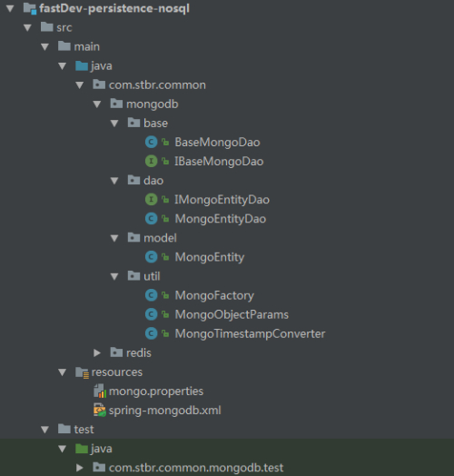This screenshot has height=476, width=454.
Task: Click the com.stbr.common.mongodb.test package icon
Action: pos(99,467)
